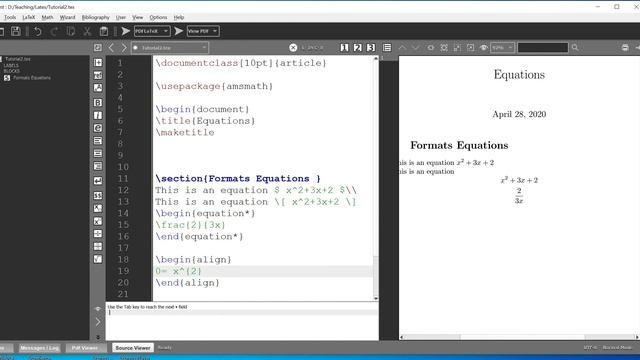
Task: Click the PDF search text field
Action: [x=543, y=48]
